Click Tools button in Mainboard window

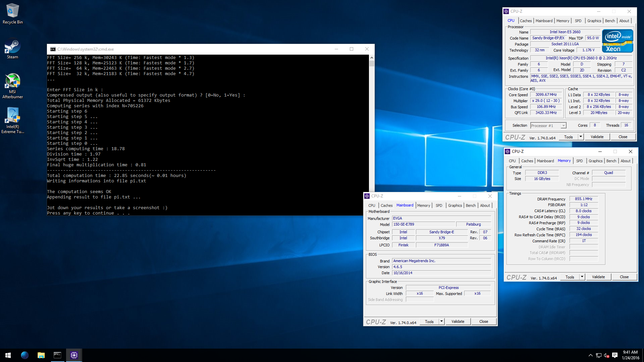[x=429, y=322]
